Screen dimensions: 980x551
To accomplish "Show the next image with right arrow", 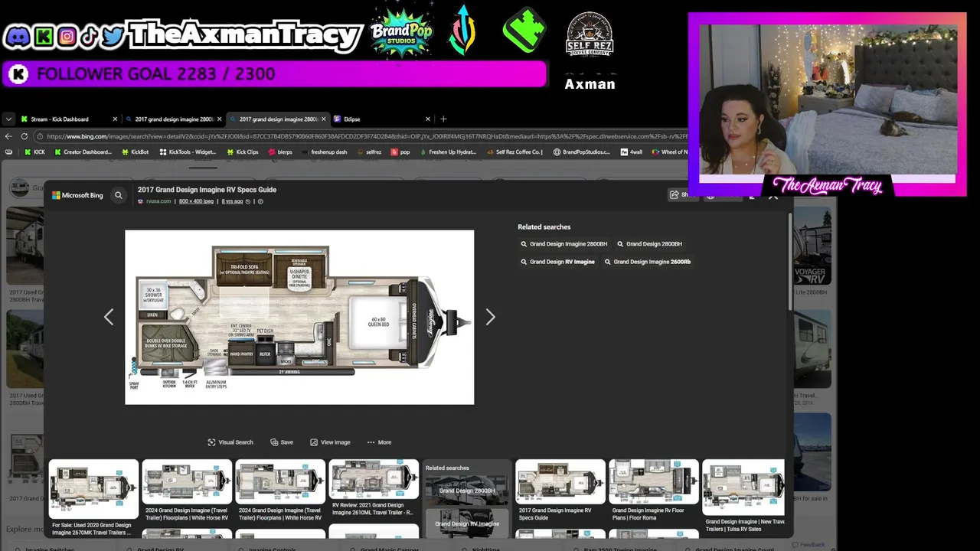I will pos(490,317).
